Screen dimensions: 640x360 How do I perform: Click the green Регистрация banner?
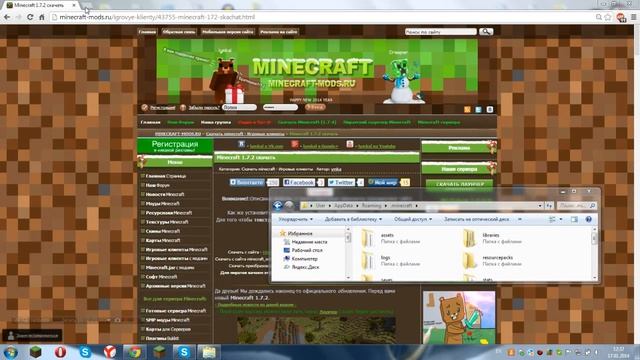point(175,146)
